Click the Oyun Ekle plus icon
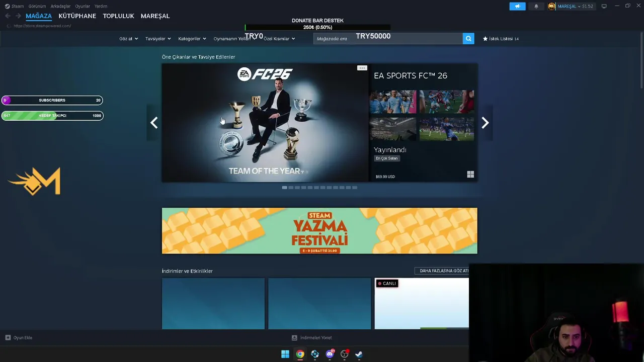The image size is (644, 362). [x=8, y=338]
